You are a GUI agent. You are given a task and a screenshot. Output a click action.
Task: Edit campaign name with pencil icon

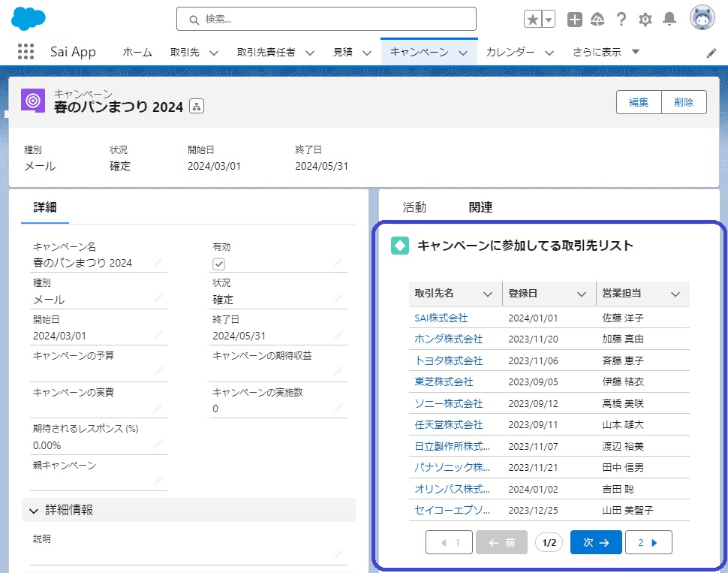tap(158, 264)
